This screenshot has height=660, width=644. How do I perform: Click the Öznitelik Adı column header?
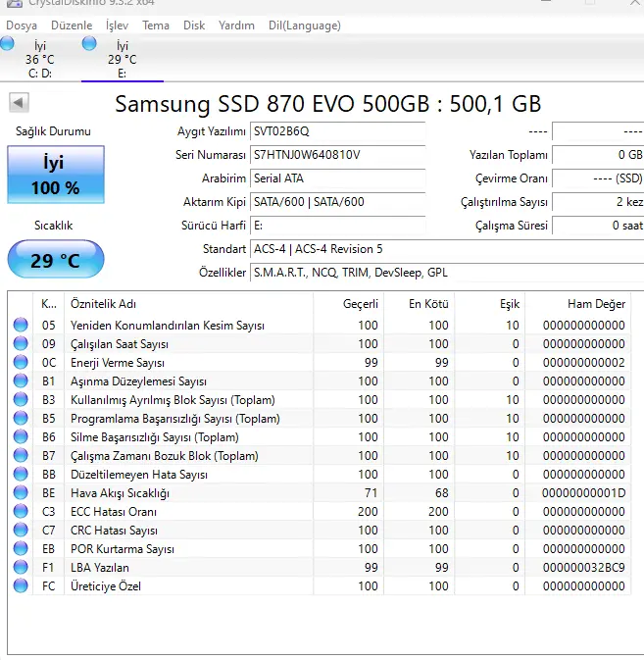pos(188,304)
